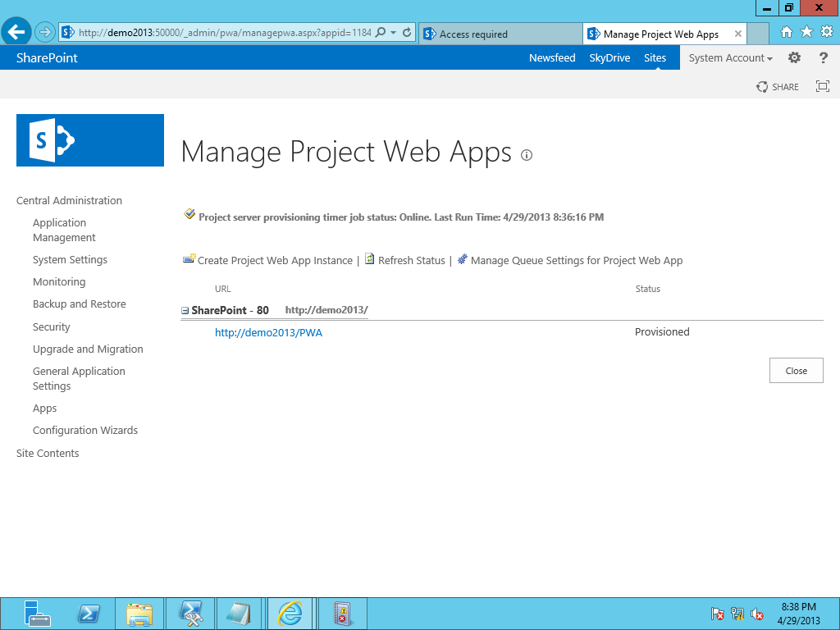Click the SHARE button
Image resolution: width=840 pixels, height=630 pixels.
click(x=778, y=87)
